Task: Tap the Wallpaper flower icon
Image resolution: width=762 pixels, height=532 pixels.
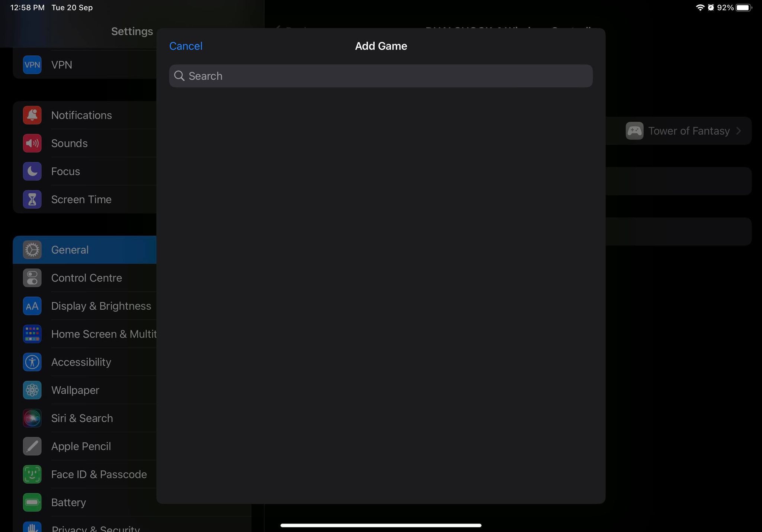Action: [32, 390]
